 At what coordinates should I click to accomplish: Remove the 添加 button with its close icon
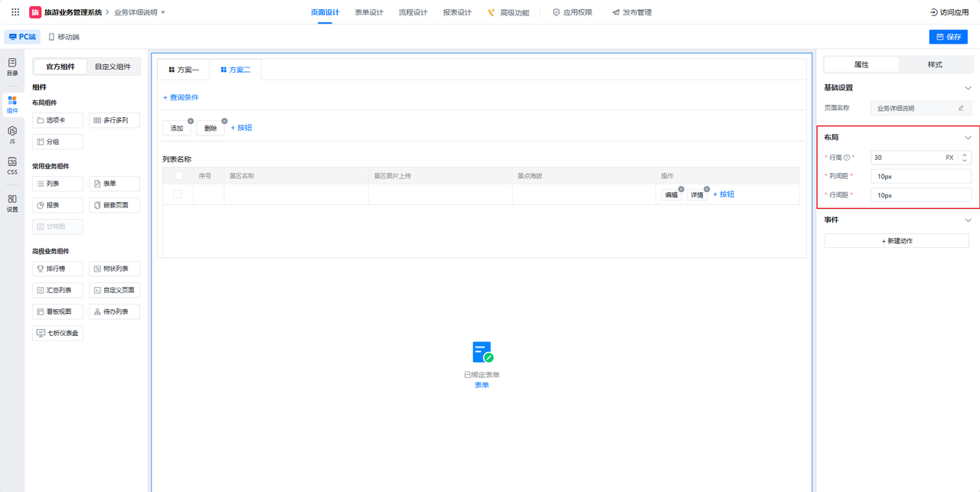(191, 121)
